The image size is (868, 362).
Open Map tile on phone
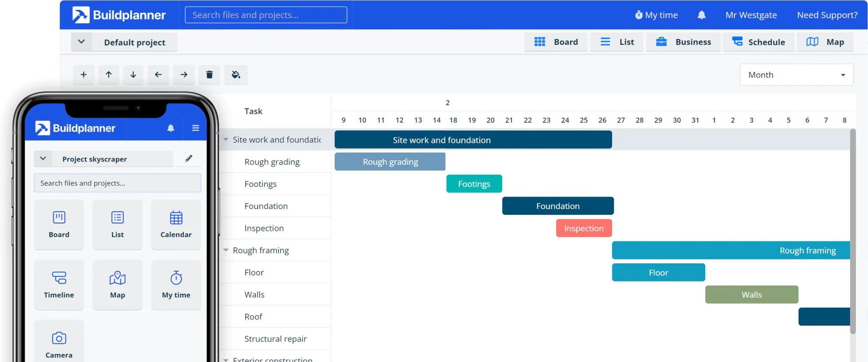tap(117, 284)
